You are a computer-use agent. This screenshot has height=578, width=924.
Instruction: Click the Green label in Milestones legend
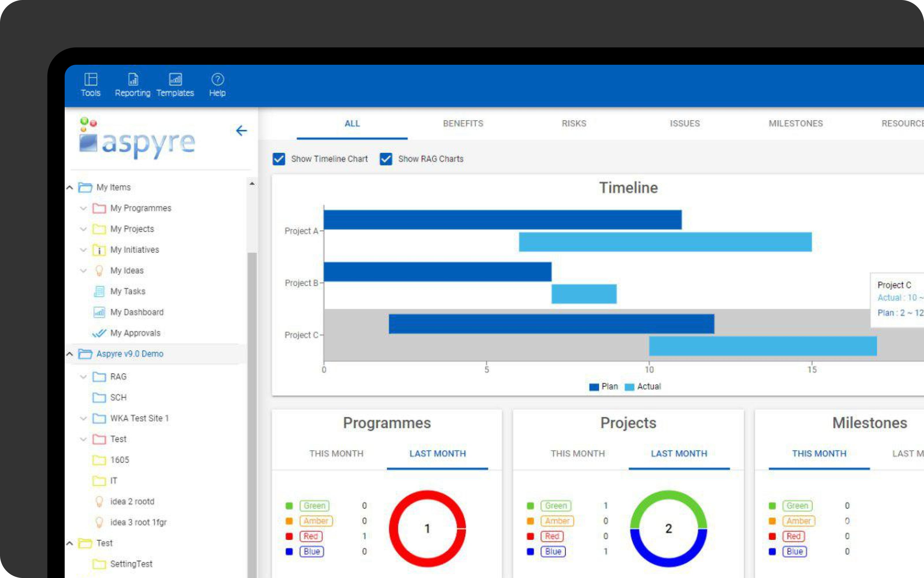tap(797, 506)
